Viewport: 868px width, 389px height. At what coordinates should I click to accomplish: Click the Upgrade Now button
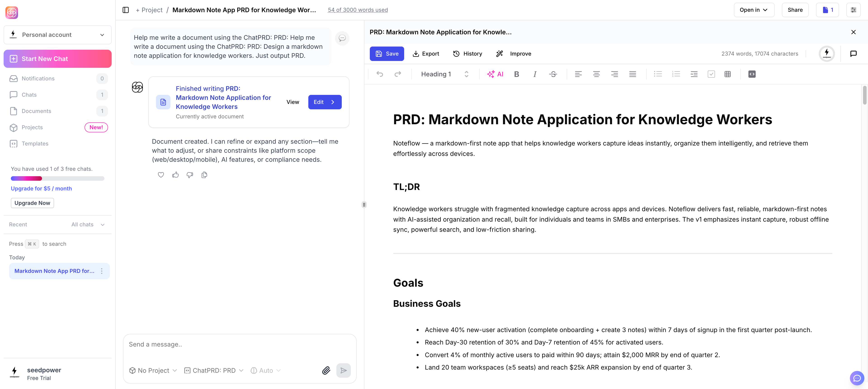32,203
